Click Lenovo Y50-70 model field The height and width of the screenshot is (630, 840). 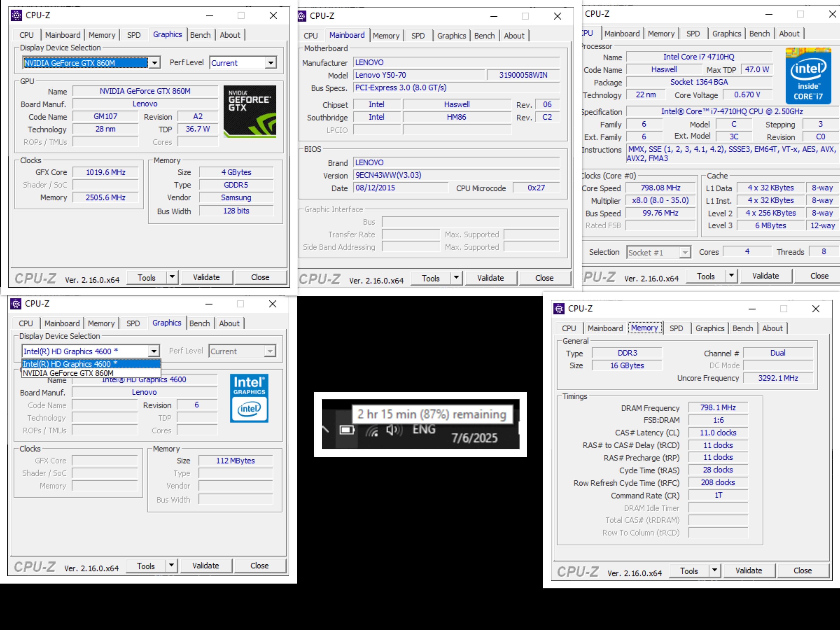pyautogui.click(x=419, y=75)
